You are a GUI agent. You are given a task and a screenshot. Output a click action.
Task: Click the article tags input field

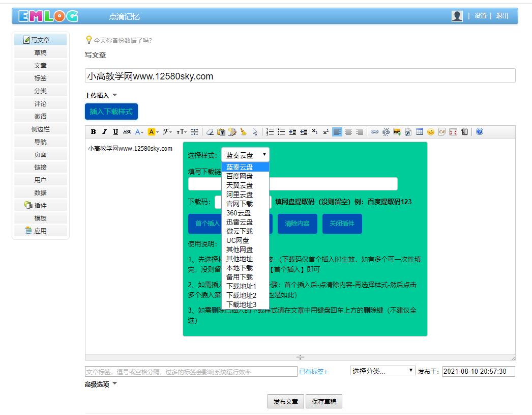[x=191, y=372]
